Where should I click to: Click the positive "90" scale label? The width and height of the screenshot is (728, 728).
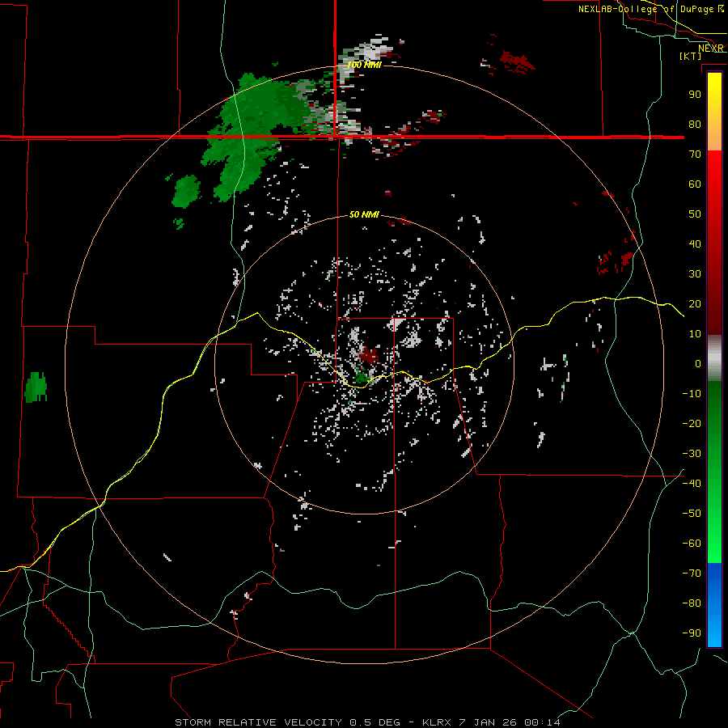coord(695,95)
